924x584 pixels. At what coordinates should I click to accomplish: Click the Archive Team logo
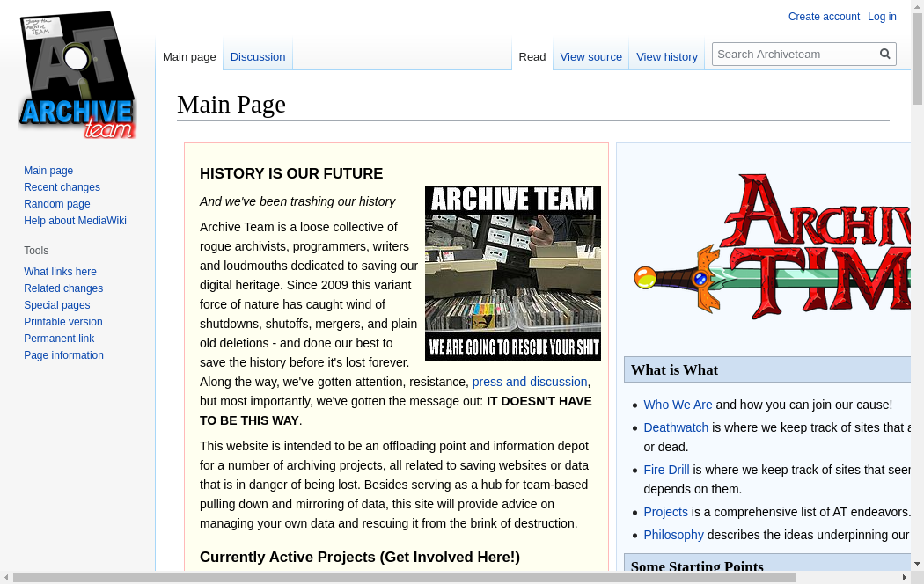[77, 76]
